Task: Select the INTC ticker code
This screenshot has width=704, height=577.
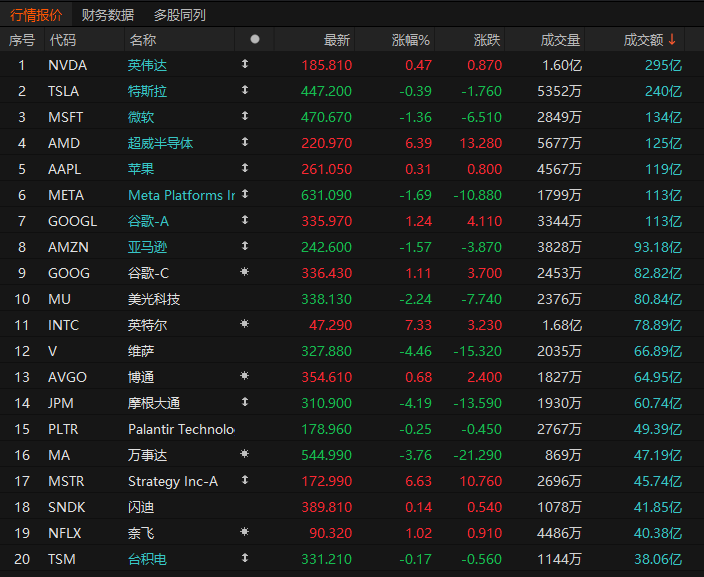Action: coord(63,326)
